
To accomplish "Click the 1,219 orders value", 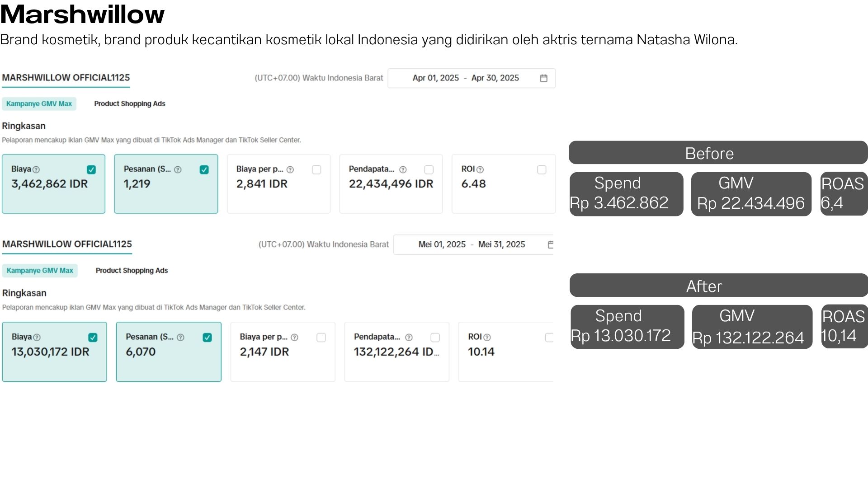I will pos(137,184).
